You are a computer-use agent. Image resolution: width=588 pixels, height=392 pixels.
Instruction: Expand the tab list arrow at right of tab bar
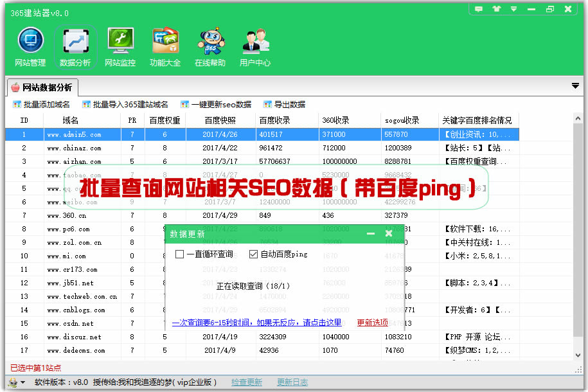coord(575,86)
